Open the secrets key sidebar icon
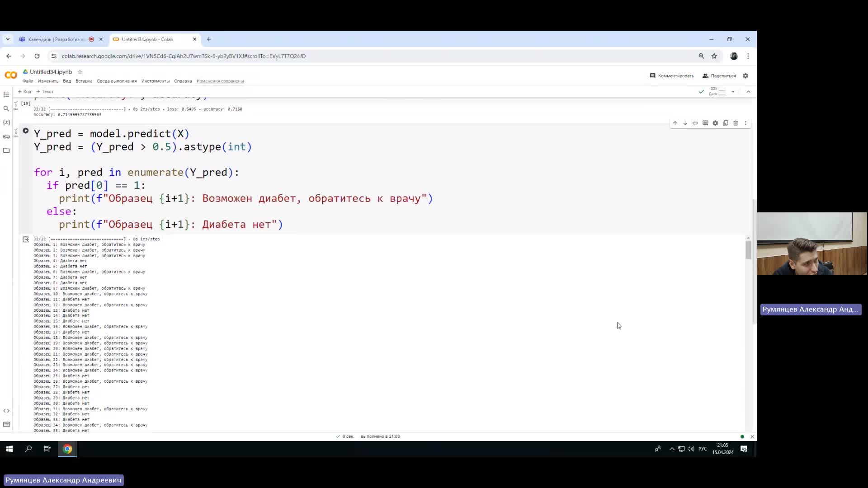This screenshot has width=868, height=488. [x=6, y=136]
